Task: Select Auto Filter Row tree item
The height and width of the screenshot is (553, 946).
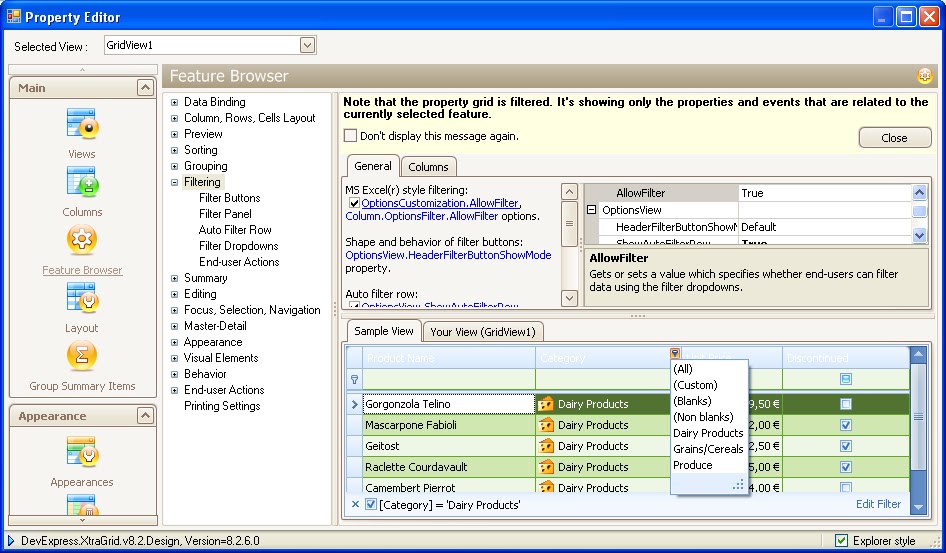Action: (235, 230)
